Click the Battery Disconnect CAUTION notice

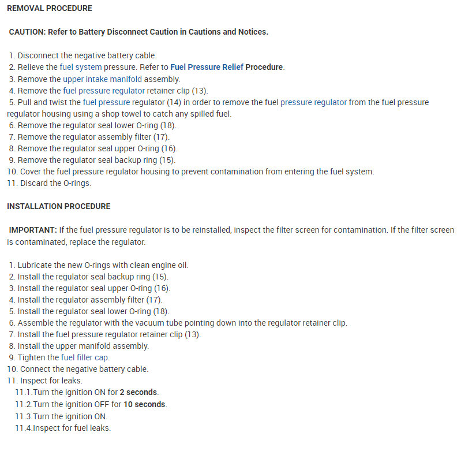(x=138, y=32)
